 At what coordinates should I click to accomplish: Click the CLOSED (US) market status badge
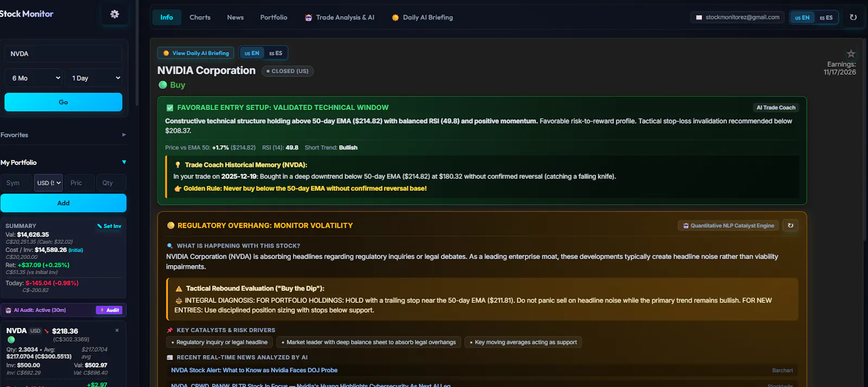tap(288, 71)
